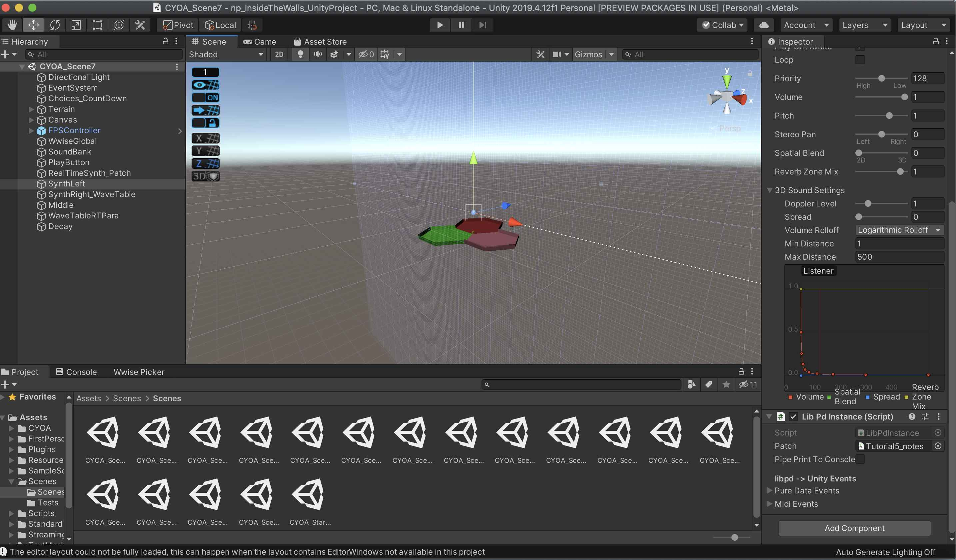The height and width of the screenshot is (560, 956).
Task: Click the Play button
Action: tap(440, 25)
